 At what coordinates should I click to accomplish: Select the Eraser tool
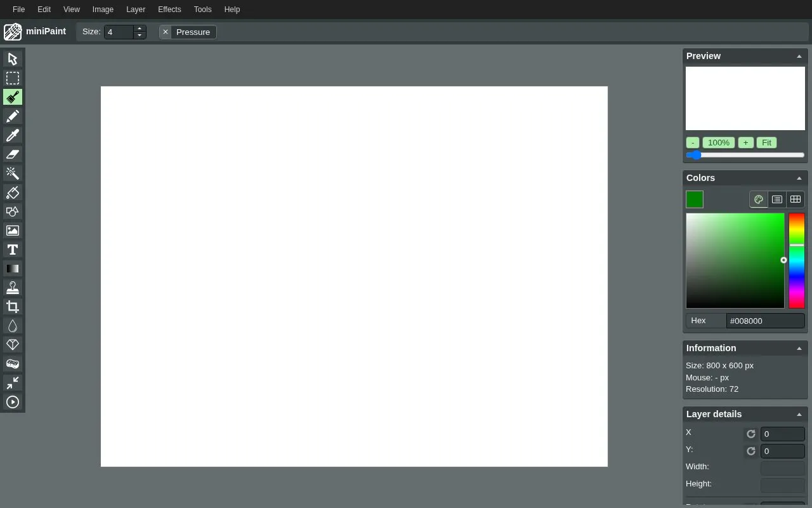[13, 154]
